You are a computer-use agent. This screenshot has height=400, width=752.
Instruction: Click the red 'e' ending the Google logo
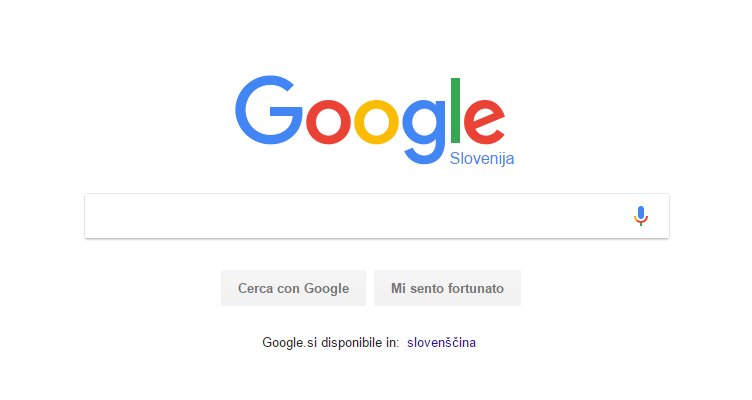click(484, 122)
